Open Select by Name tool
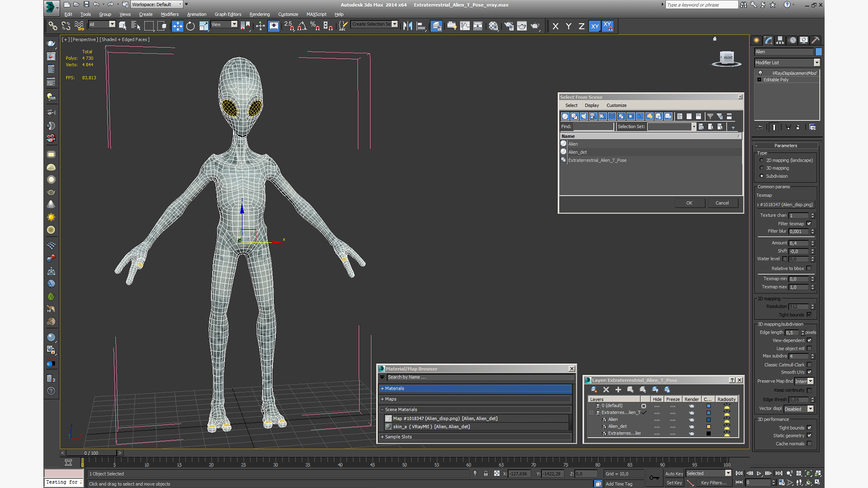 [x=135, y=26]
